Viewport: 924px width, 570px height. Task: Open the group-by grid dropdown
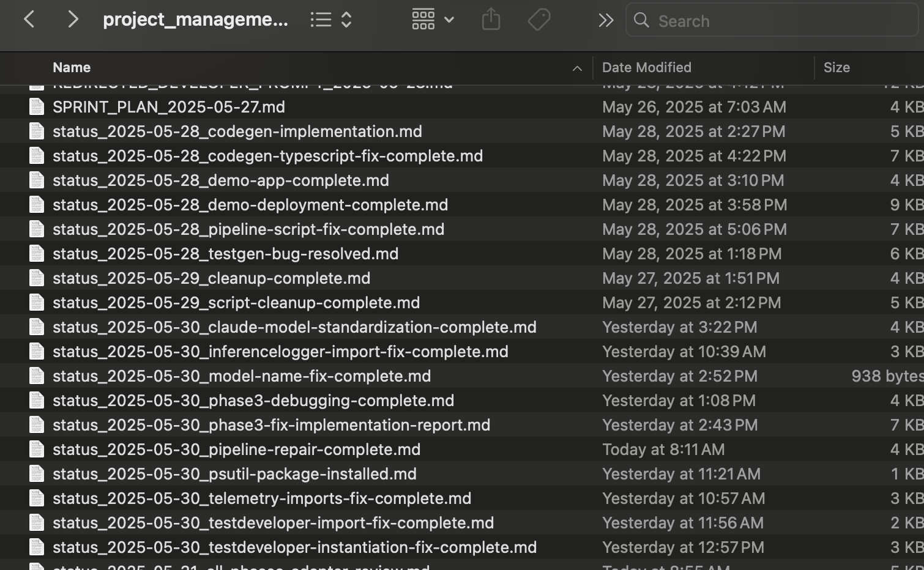click(433, 20)
